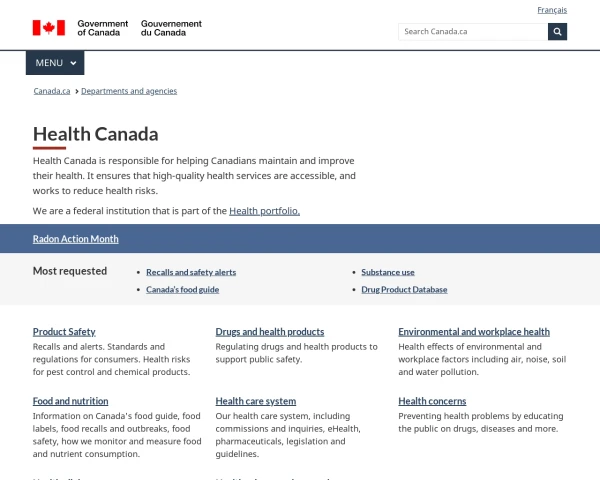Expand the MENU dropdown
The height and width of the screenshot is (480, 600).
pos(55,63)
